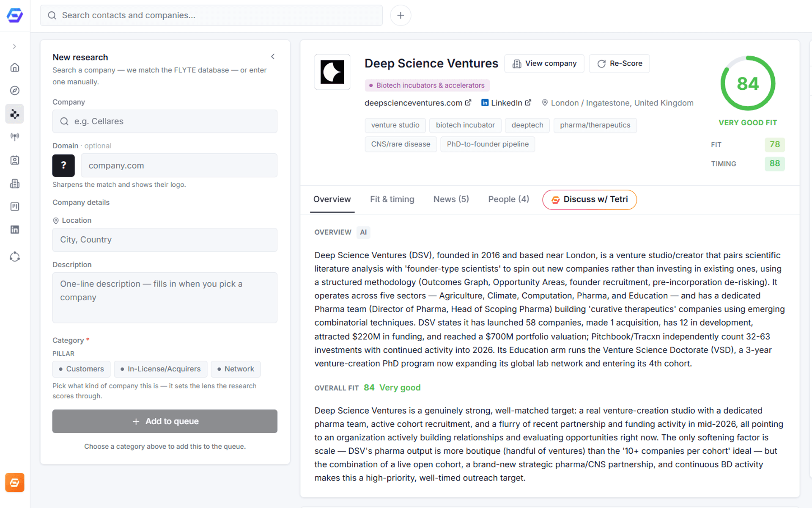Open the orange chat assistant button
812x508 pixels.
(15, 483)
